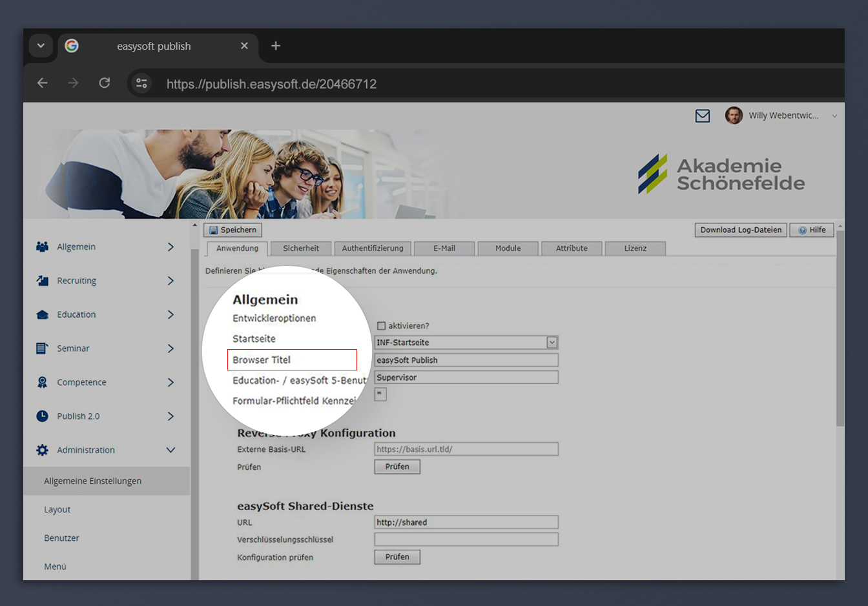Open the mail envelope icon

click(703, 116)
